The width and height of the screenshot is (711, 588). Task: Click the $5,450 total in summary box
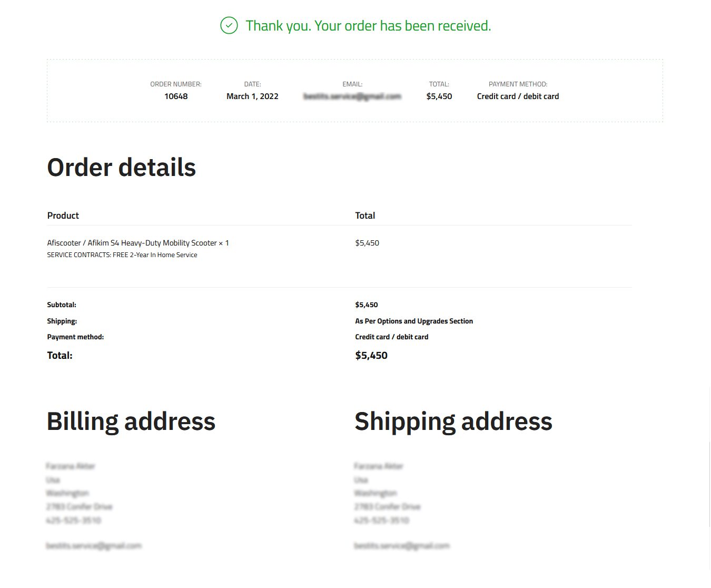point(439,96)
